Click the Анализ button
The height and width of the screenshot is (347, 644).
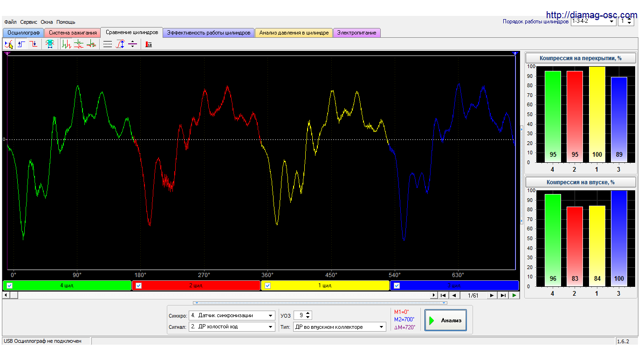[445, 320]
